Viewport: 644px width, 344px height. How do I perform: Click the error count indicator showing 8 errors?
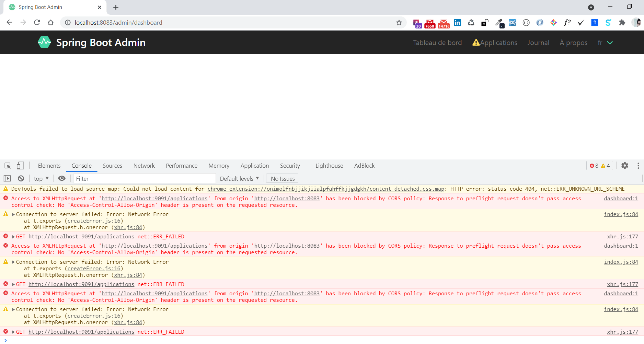pyautogui.click(x=595, y=166)
